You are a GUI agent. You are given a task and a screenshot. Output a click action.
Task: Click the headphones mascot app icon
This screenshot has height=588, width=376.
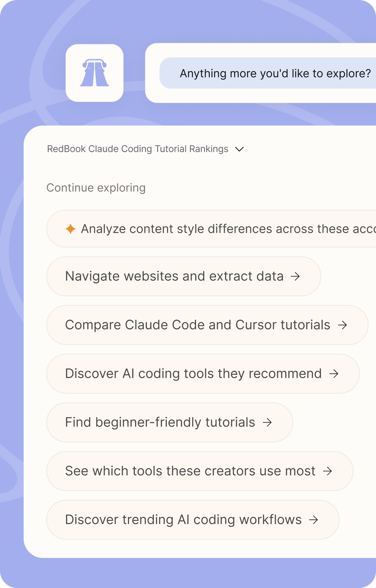95,73
